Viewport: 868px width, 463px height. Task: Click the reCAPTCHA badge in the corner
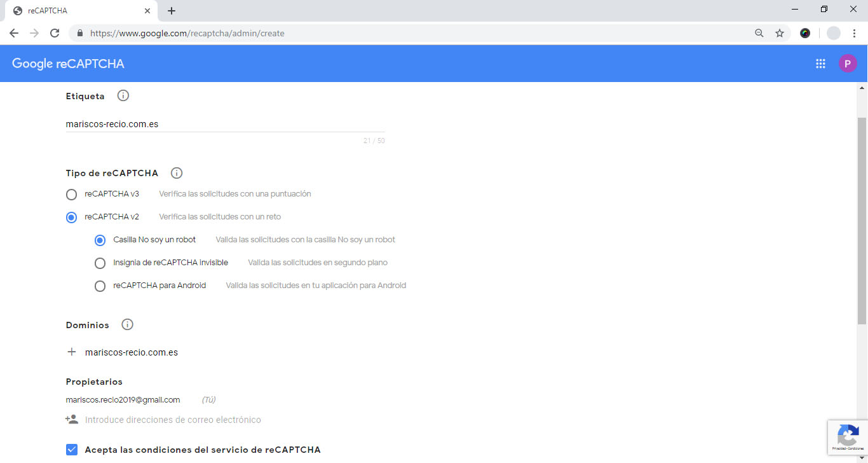pos(848,438)
